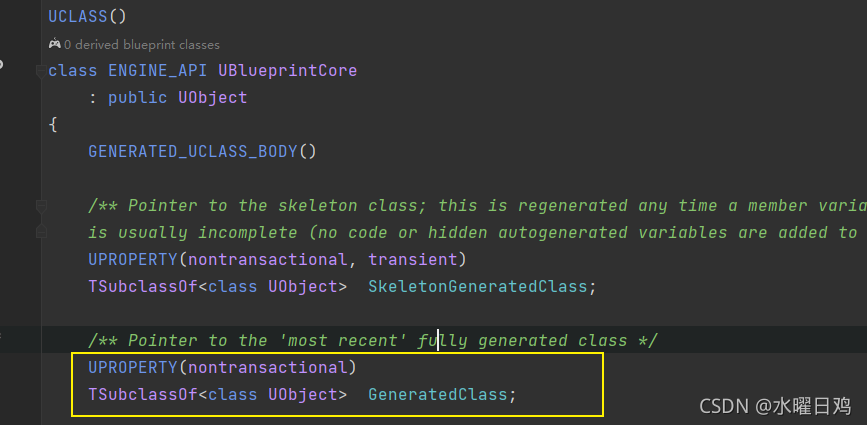Click the public keyword in inheritance line
This screenshot has height=425, width=867.
tap(137, 98)
